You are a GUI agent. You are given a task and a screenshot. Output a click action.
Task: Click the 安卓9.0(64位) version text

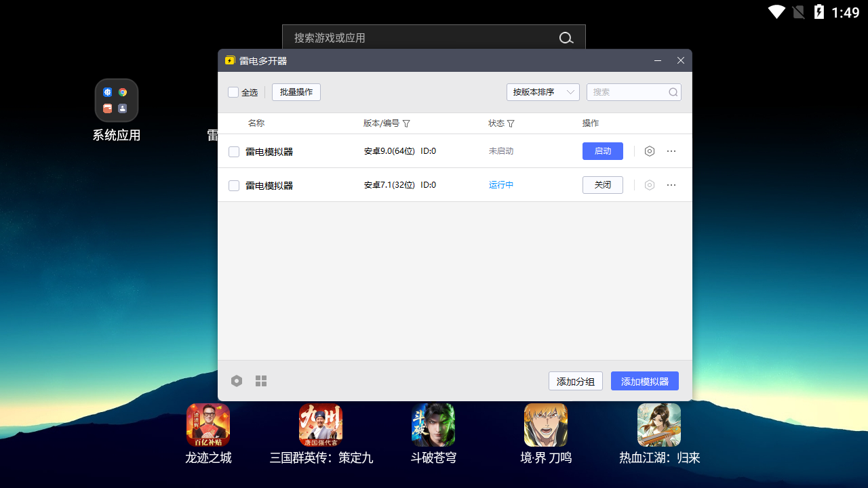coord(389,151)
